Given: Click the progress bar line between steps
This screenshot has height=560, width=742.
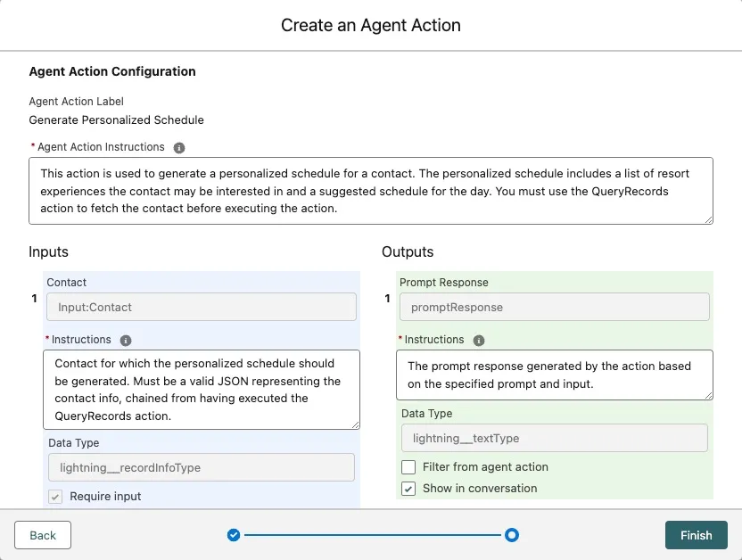Looking at the screenshot, I should pyautogui.click(x=373, y=535).
